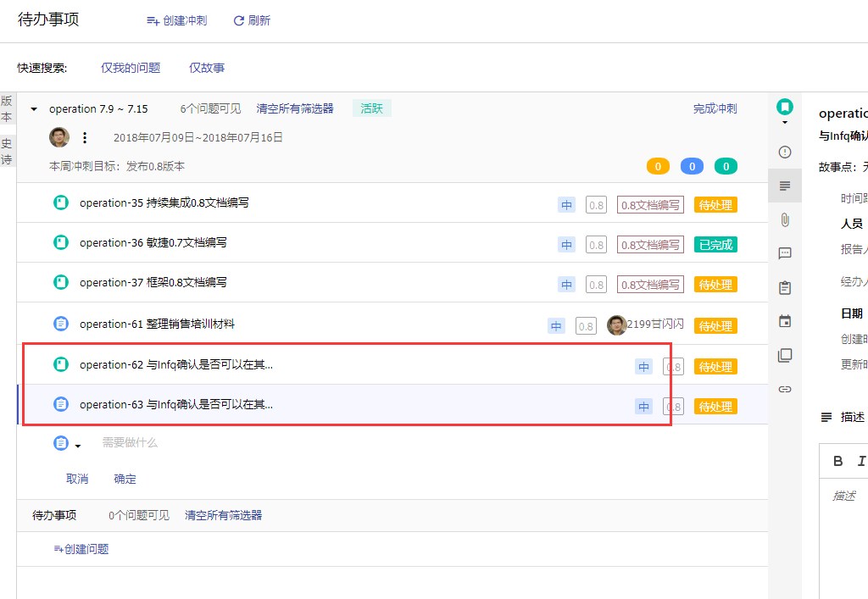Filter by 仅我的问题
This screenshot has width=868, height=599.
coord(131,68)
